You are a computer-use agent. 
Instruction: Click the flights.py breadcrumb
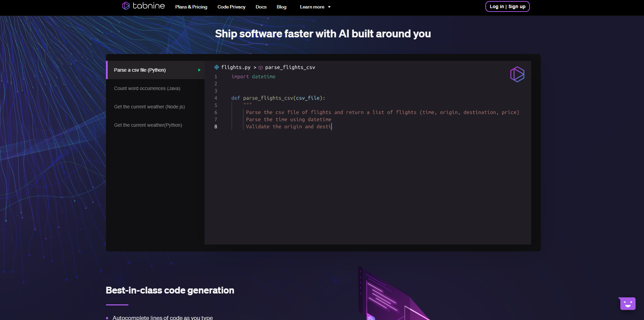pos(236,67)
